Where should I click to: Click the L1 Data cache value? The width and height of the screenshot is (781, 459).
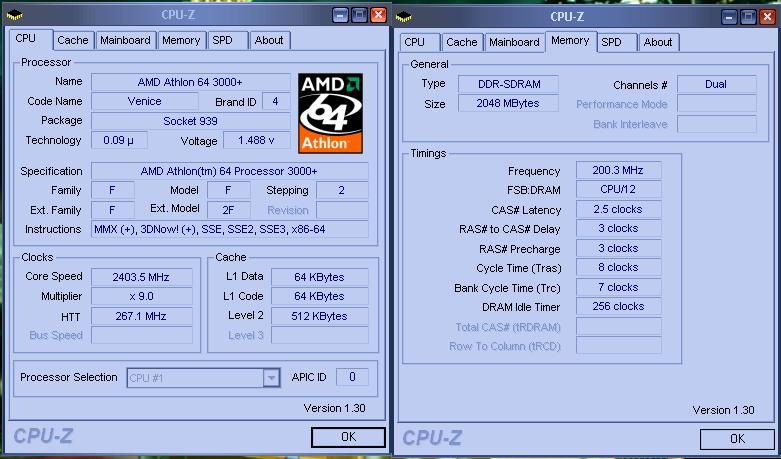click(x=320, y=277)
